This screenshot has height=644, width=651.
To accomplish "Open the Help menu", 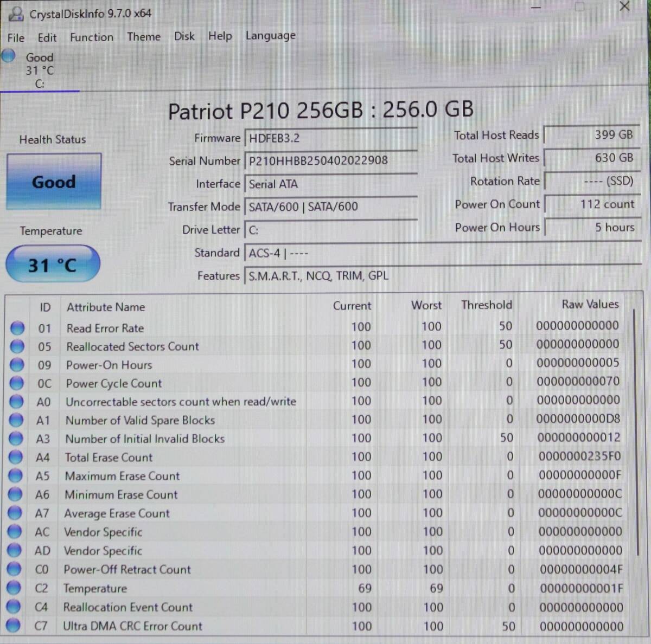I will [x=220, y=36].
